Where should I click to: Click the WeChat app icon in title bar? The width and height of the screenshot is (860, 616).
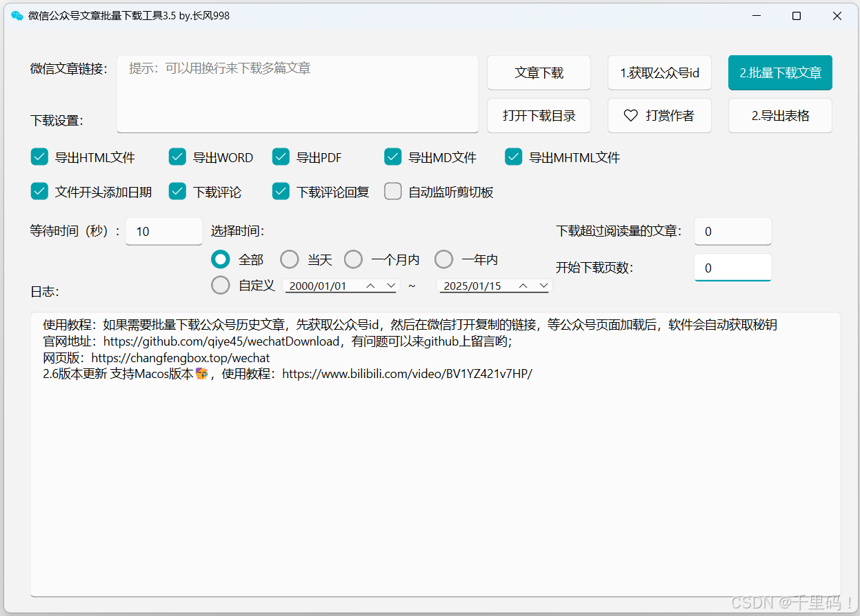pyautogui.click(x=17, y=16)
